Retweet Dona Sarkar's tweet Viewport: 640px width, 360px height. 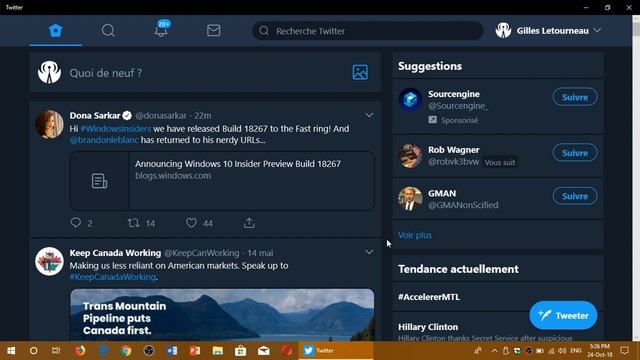click(x=133, y=223)
